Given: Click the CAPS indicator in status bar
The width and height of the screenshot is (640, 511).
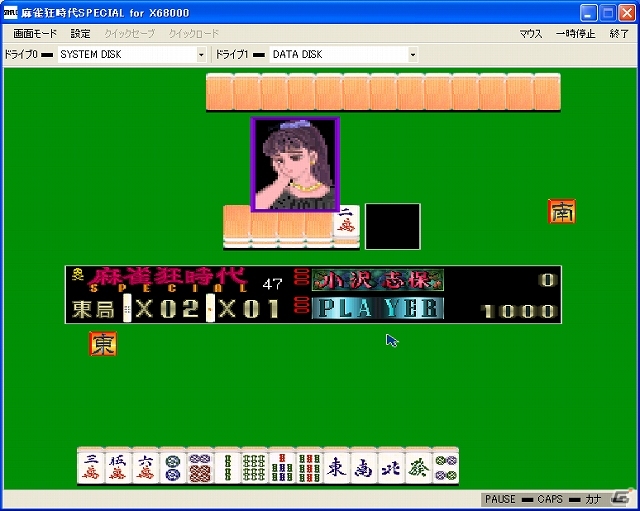Looking at the screenshot, I should [550, 499].
